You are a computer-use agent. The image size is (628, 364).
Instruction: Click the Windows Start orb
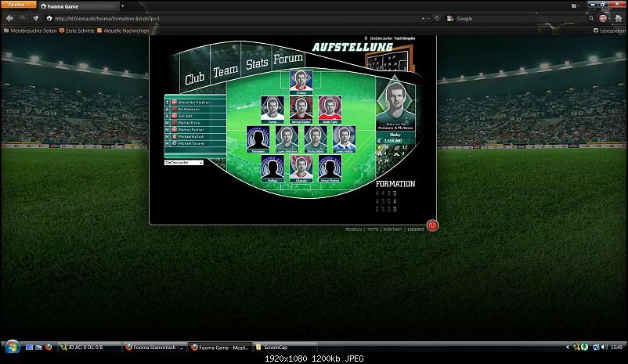tap(11, 347)
